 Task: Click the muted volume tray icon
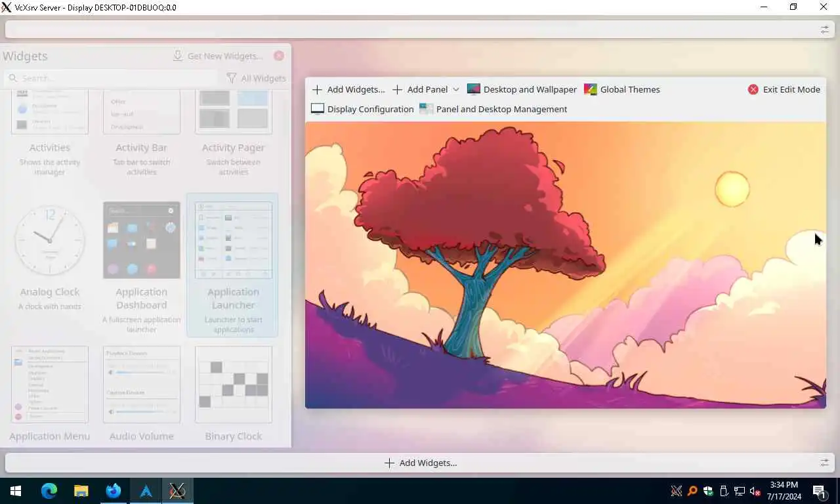[x=755, y=491]
